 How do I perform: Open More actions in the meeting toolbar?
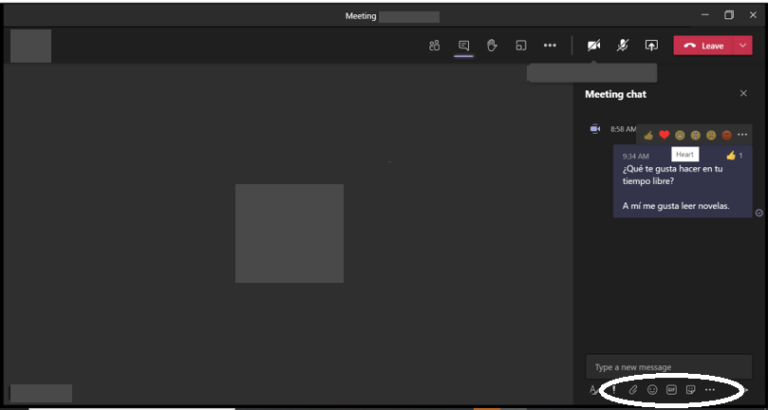coord(550,45)
